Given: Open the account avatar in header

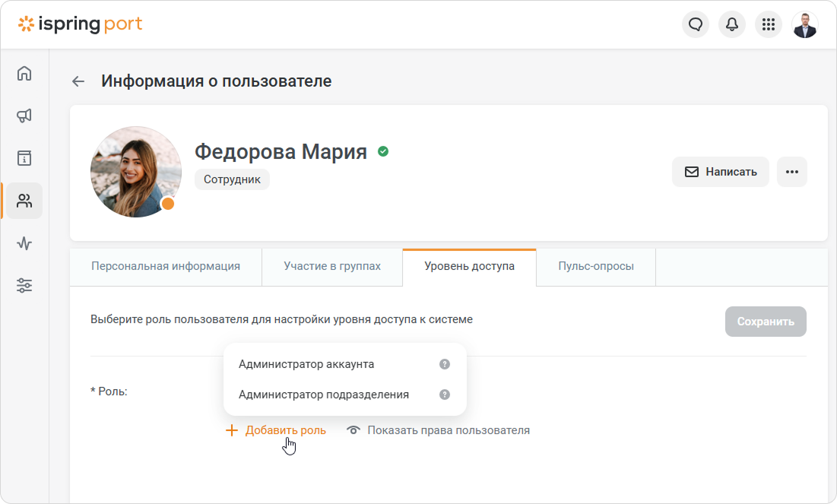Looking at the screenshot, I should pos(804,24).
